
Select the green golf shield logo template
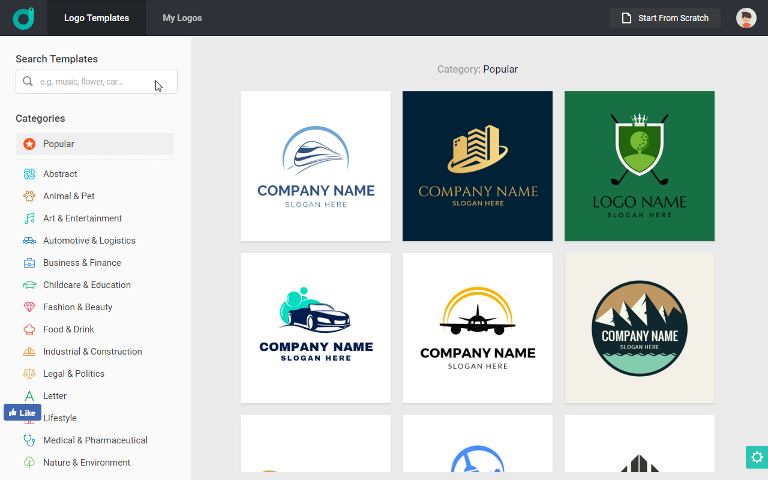click(639, 166)
